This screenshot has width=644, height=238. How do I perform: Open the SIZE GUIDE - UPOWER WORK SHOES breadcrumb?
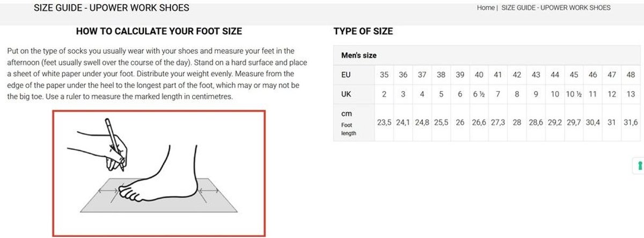pos(556,8)
